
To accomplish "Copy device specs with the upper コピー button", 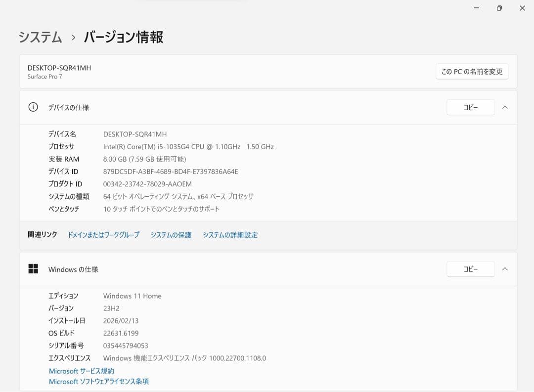I will [x=470, y=107].
